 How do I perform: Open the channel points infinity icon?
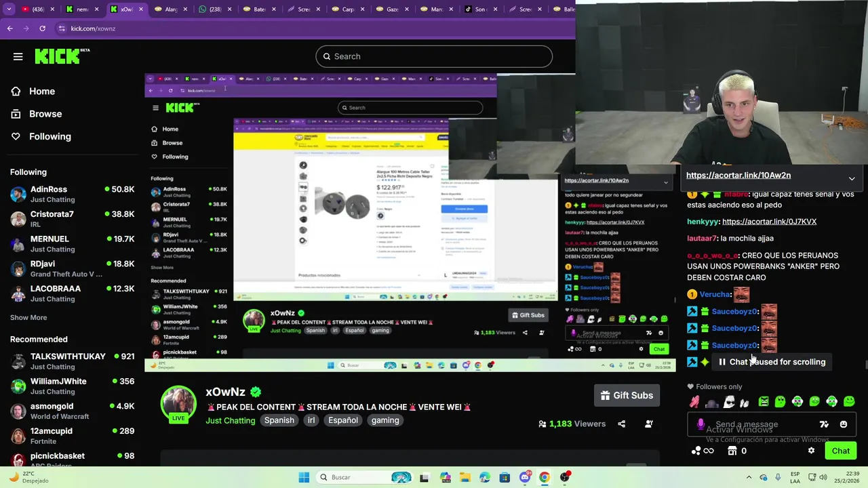703,451
